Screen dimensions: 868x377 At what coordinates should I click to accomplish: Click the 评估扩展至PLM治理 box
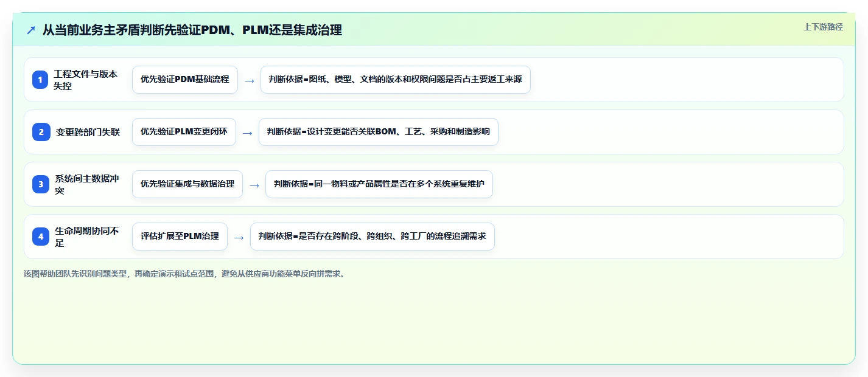180,237
